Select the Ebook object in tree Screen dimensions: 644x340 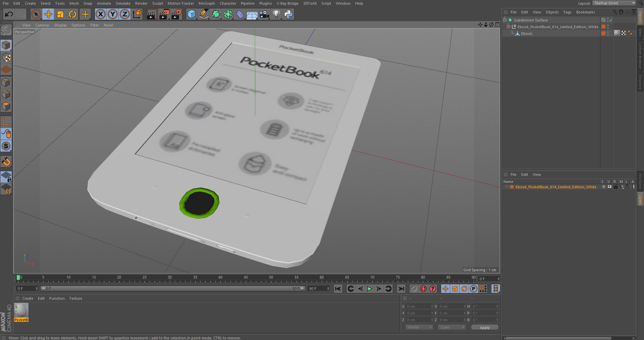[526, 34]
